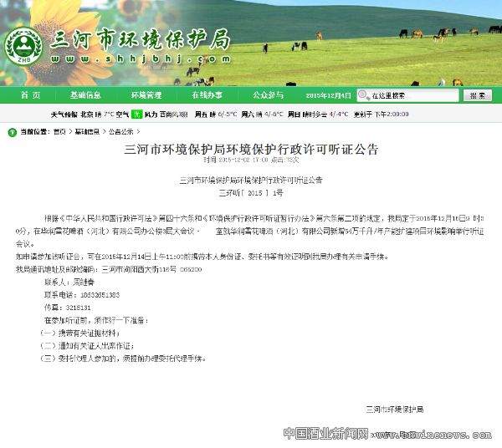Click the article headline 行政许可听证公告
The height and width of the screenshot is (448, 502).
click(x=251, y=150)
